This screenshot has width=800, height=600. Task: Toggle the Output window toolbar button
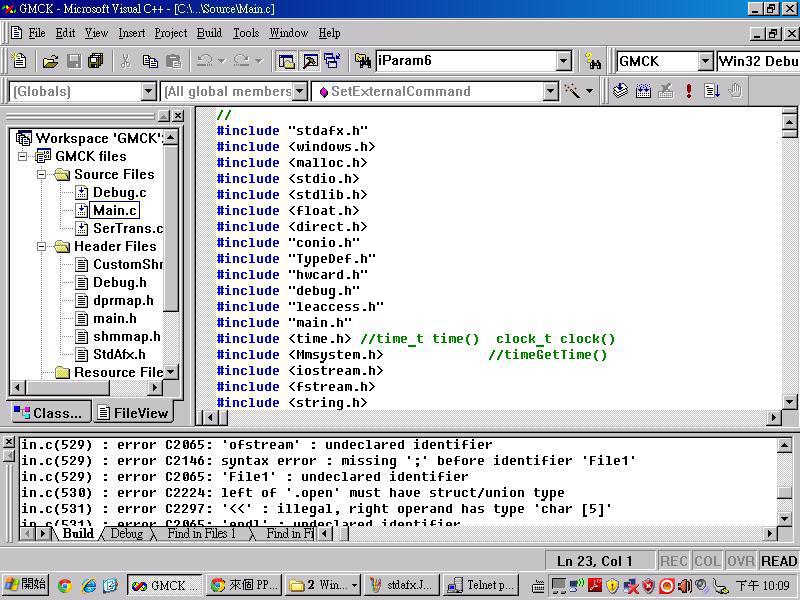click(x=310, y=61)
